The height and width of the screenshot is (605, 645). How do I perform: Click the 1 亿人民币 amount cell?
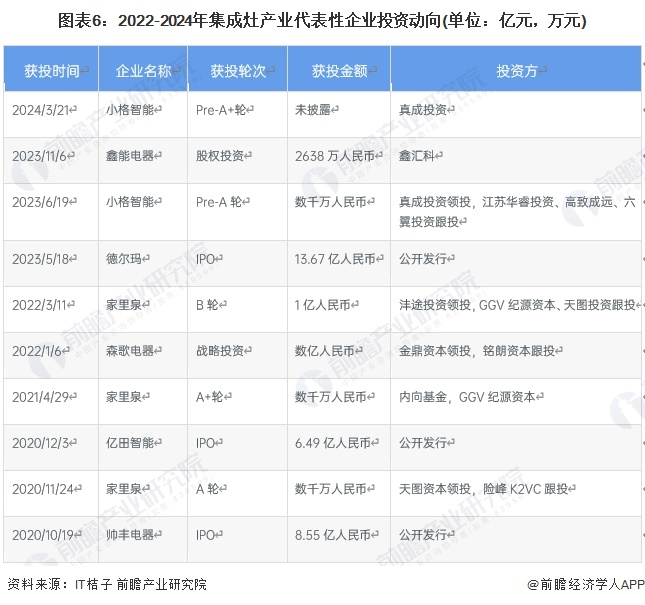[339, 310]
